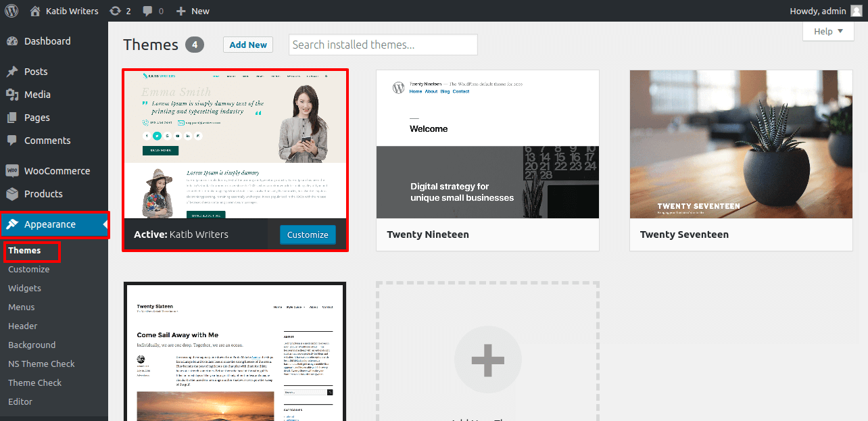Select the Twenty Sixteen theme thumbnail

coord(235,353)
